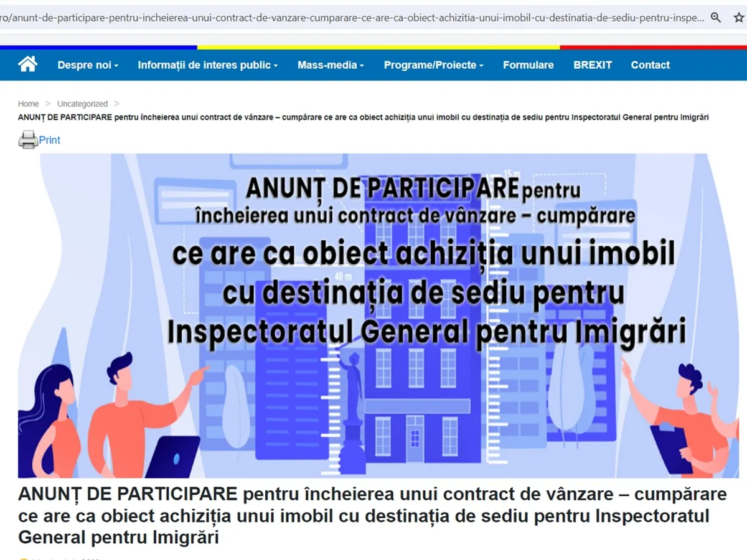Image resolution: width=747 pixels, height=560 pixels.
Task: Click the URL text in the address bar
Action: pos(349,18)
